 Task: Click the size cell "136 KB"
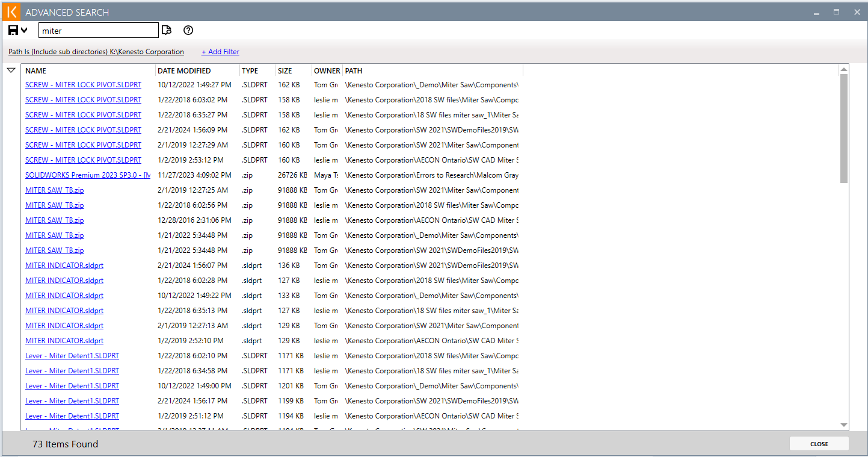pyautogui.click(x=289, y=266)
